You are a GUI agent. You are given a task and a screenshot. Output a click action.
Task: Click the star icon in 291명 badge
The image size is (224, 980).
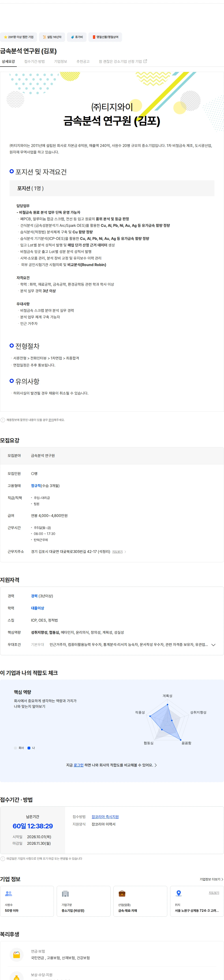coord(5,37)
